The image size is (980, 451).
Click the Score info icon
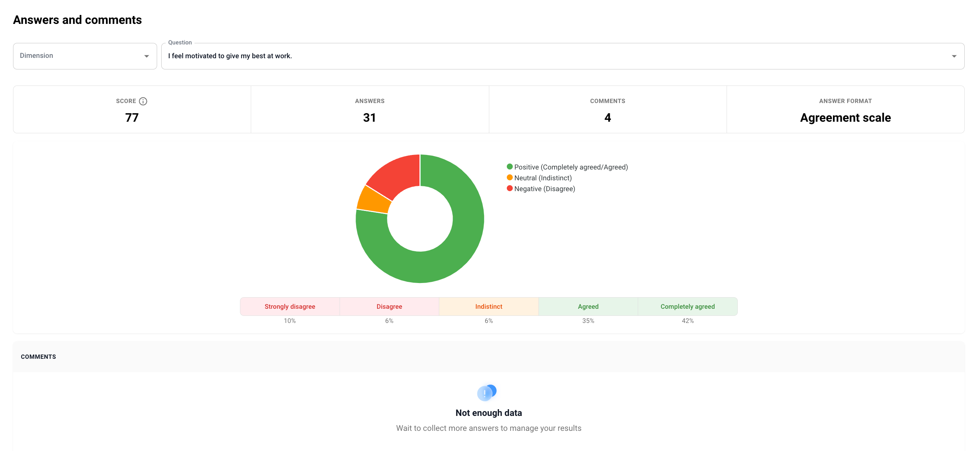pyautogui.click(x=143, y=101)
